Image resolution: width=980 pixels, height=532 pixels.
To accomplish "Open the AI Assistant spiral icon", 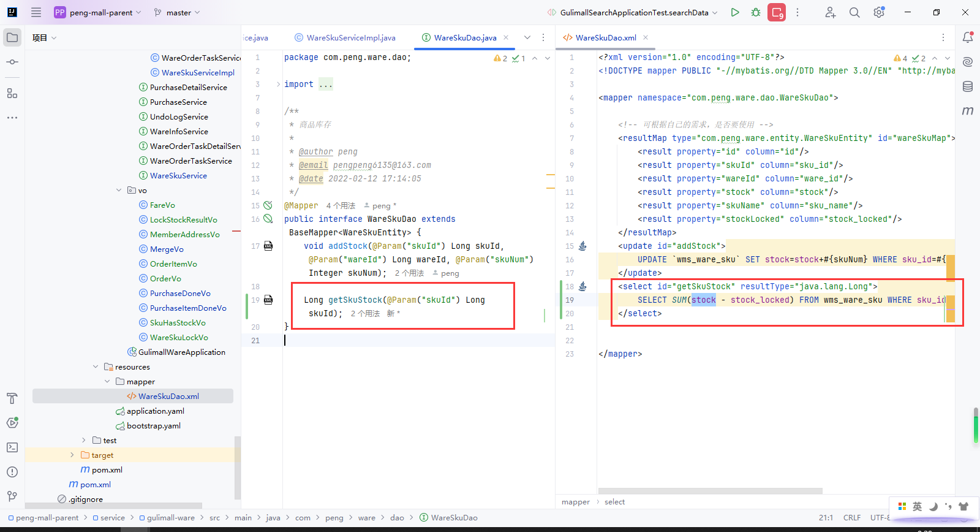I will pos(968,62).
